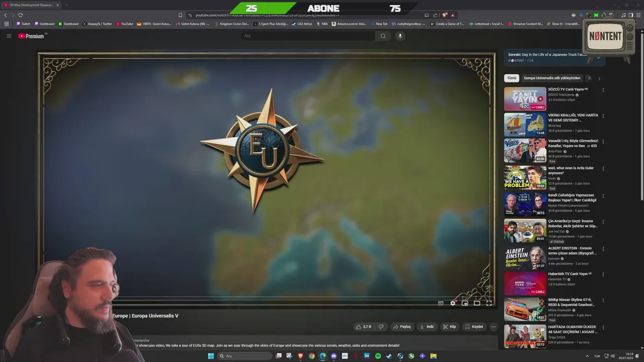The image size is (644, 362).
Task: Open a new browser tab with plus button
Action: click(x=66, y=5)
